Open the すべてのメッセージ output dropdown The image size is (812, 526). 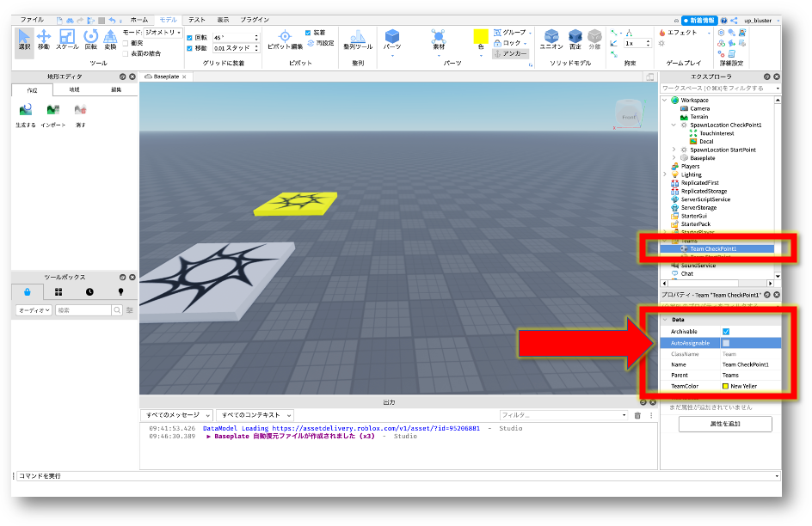point(176,415)
